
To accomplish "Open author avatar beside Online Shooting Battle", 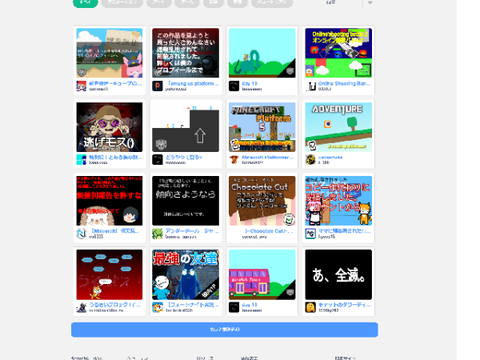I will point(311,86).
